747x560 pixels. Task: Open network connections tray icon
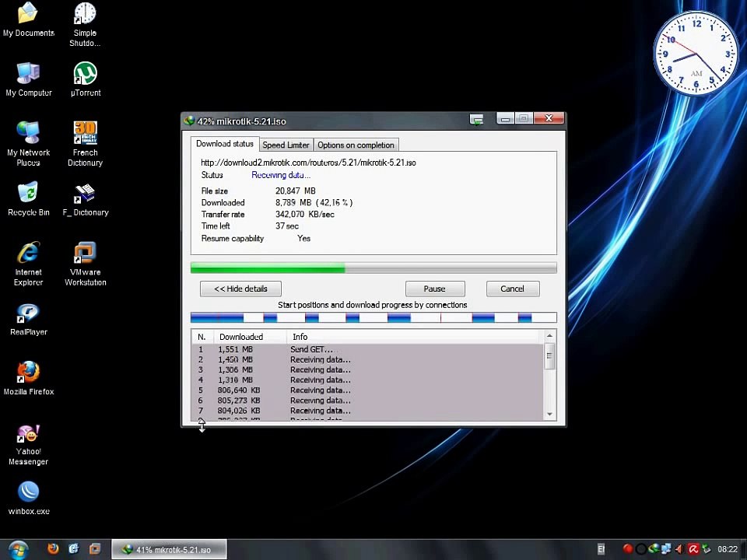point(666,549)
